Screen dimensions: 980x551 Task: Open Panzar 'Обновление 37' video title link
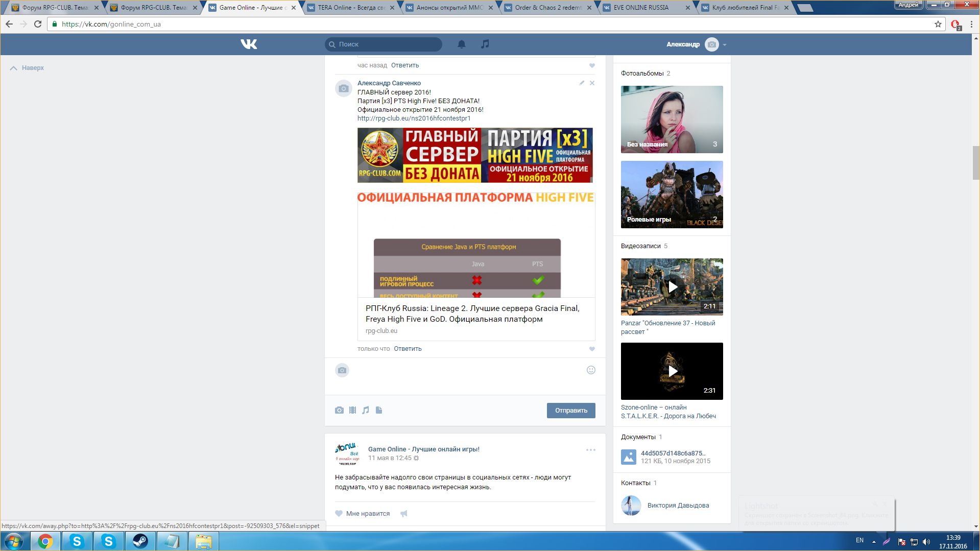click(668, 327)
